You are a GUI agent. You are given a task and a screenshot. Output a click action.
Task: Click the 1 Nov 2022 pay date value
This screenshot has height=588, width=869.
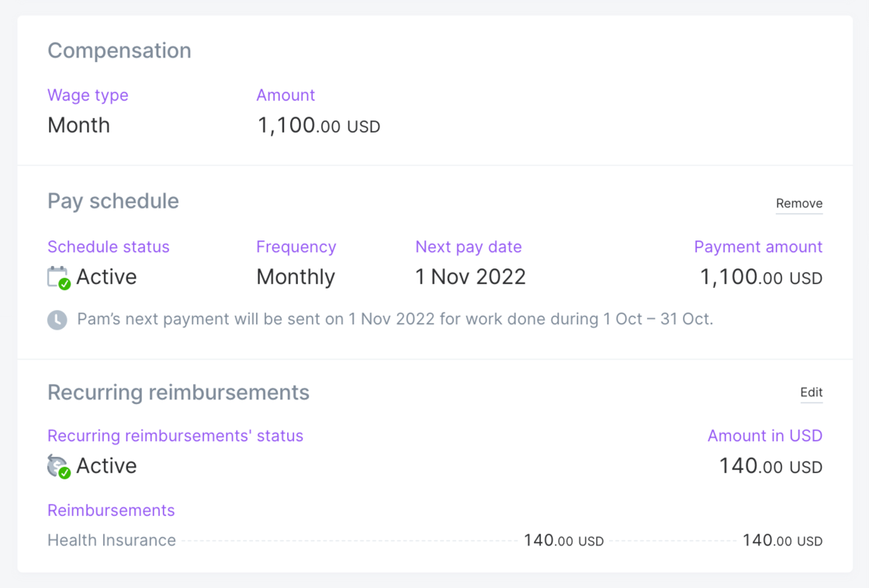pos(470,276)
